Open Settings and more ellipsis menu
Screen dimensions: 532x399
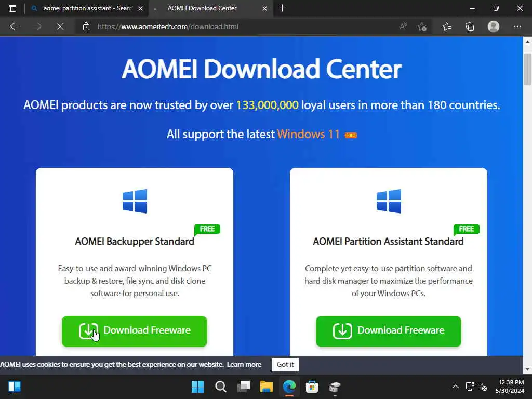[x=517, y=26]
